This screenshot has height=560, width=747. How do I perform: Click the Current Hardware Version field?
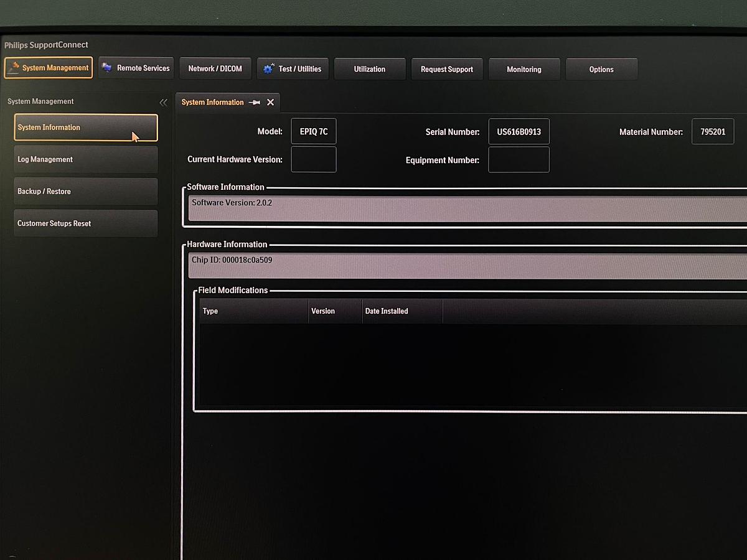314,159
